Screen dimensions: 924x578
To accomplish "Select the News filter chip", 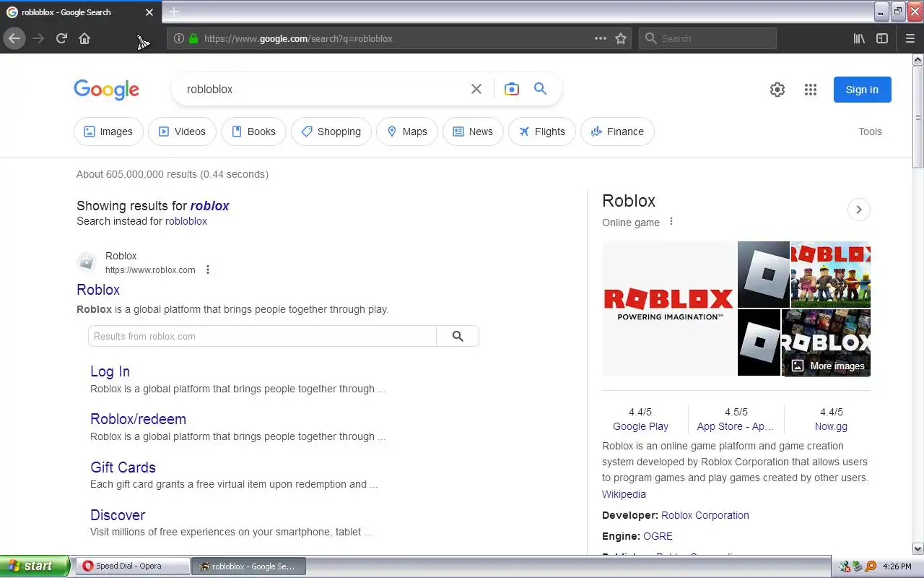I will pos(473,131).
